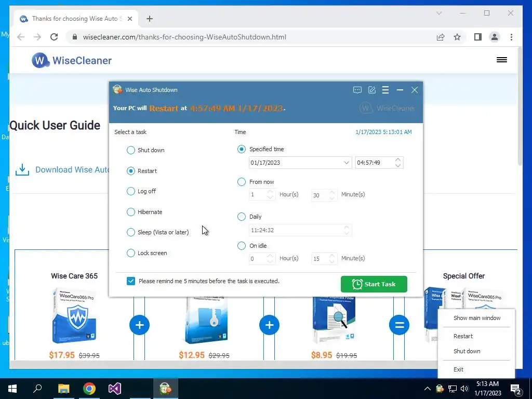Close the Thanks for choosing Wise Auto tab
Viewport: 532px width, 399px height.
coord(129,19)
